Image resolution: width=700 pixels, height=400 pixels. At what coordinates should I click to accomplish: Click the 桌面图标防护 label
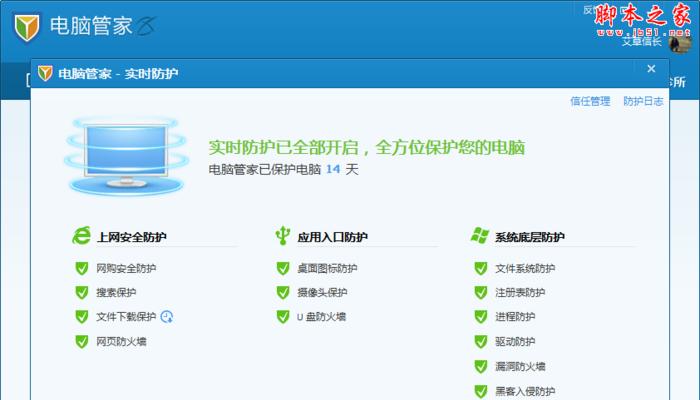327,268
